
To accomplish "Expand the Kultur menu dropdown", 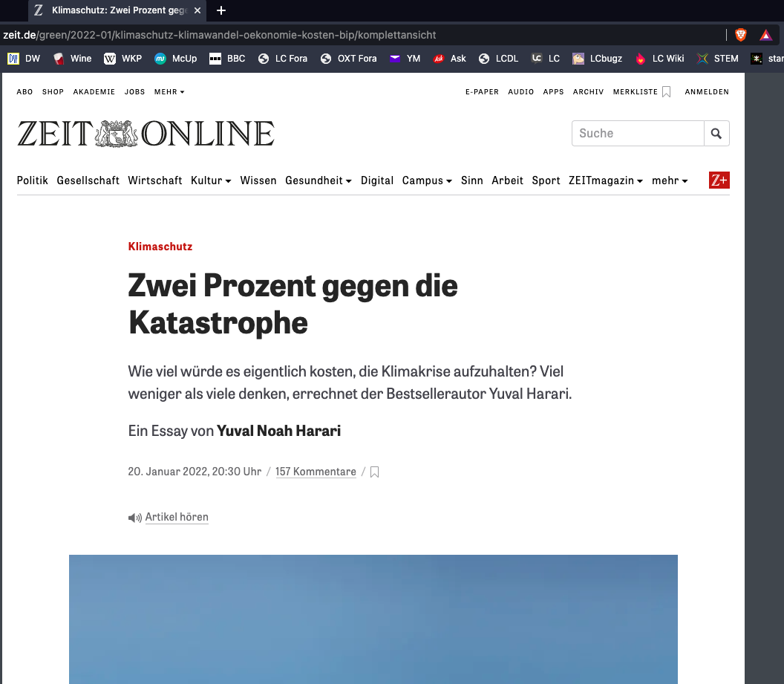I will [x=211, y=180].
